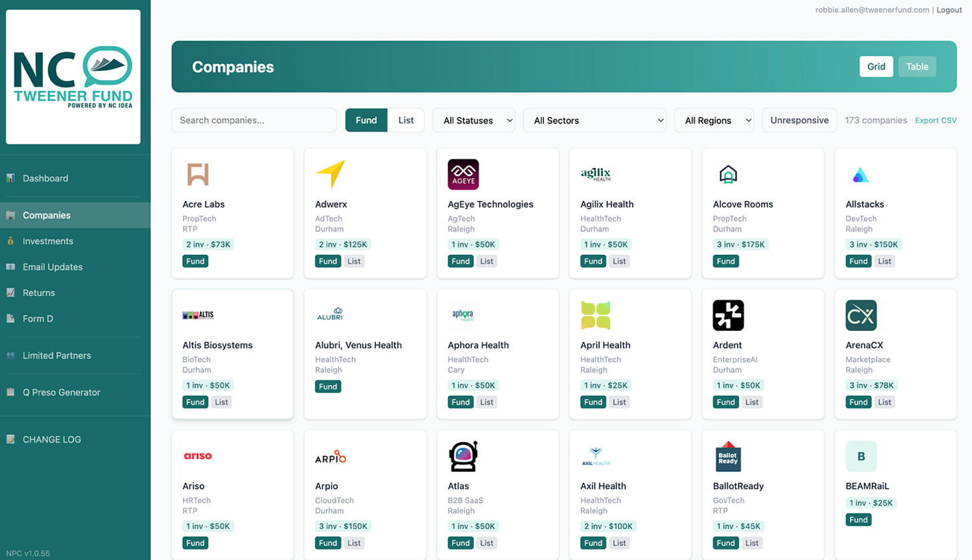Click the Dashboard chart icon in sidebar
972x560 pixels.
pos(11,178)
